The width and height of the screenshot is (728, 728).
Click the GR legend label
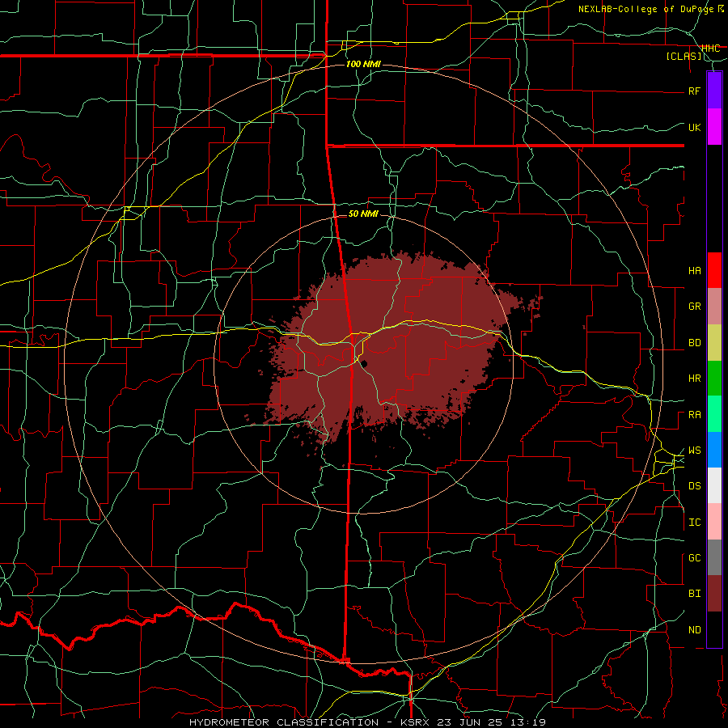pyautogui.click(x=694, y=307)
